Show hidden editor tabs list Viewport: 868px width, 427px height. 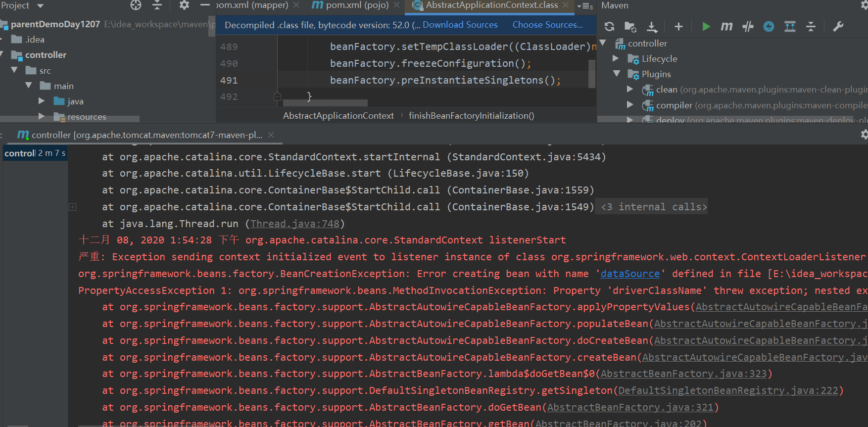pyautogui.click(x=585, y=6)
